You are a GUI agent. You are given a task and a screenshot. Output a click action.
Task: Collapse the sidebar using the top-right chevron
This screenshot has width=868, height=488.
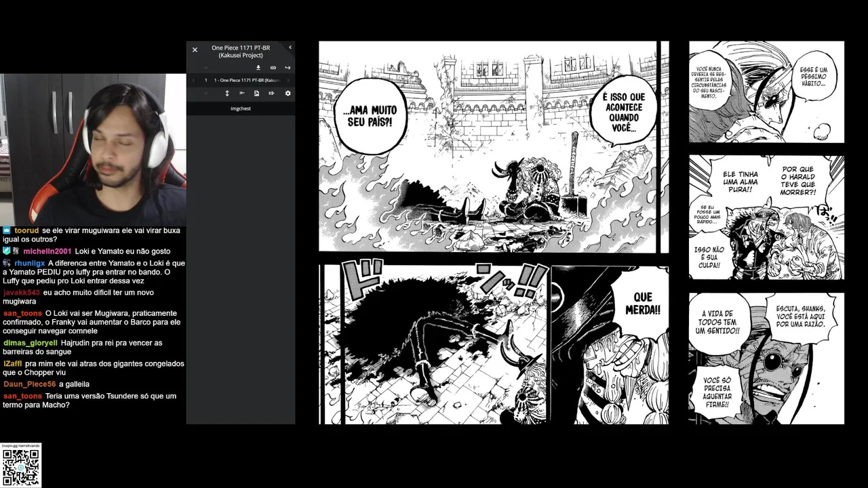(290, 47)
